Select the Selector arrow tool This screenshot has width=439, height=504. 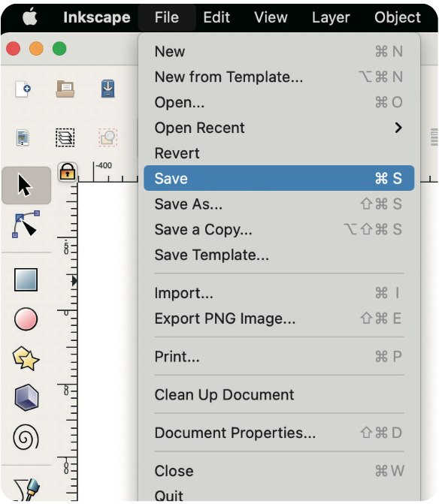pos(26,185)
